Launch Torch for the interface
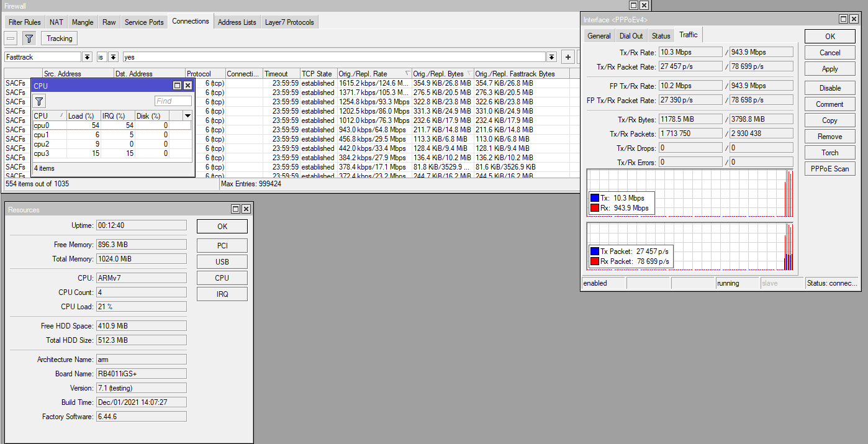Screen dimensions: 868x444 (x=830, y=153)
